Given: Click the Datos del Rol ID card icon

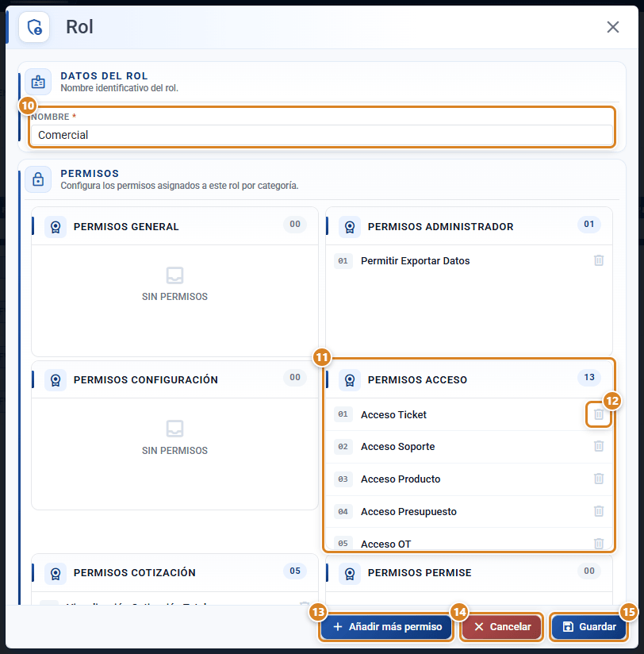Looking at the screenshot, I should 38,82.
